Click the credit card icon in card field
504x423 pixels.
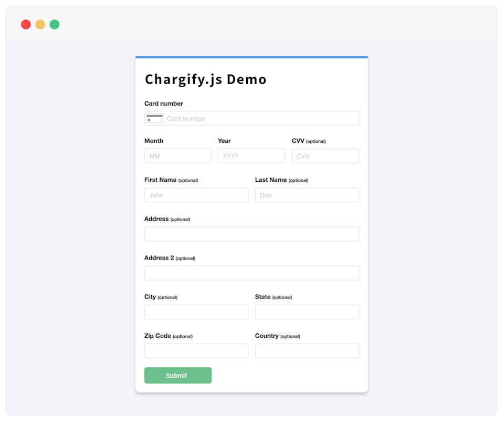[x=154, y=118]
